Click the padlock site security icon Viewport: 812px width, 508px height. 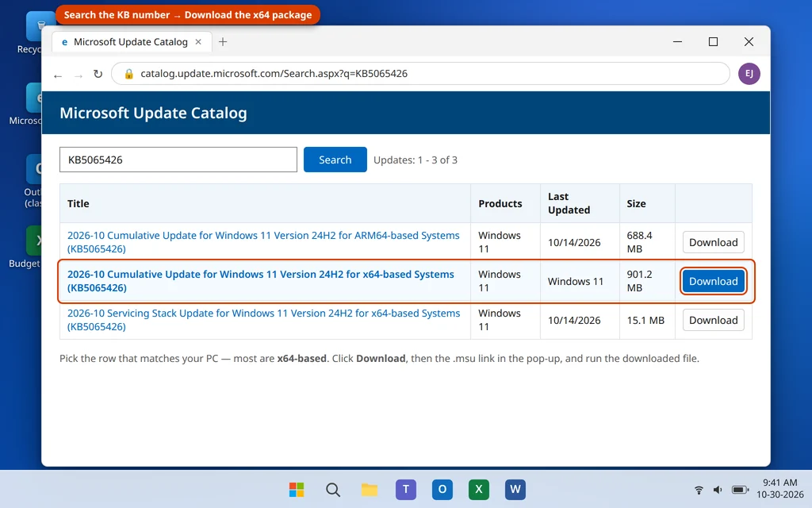129,74
